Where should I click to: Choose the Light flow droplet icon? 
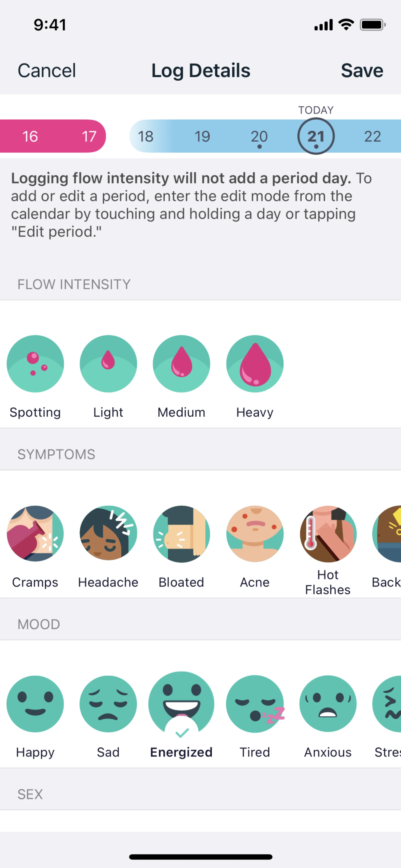click(x=108, y=364)
